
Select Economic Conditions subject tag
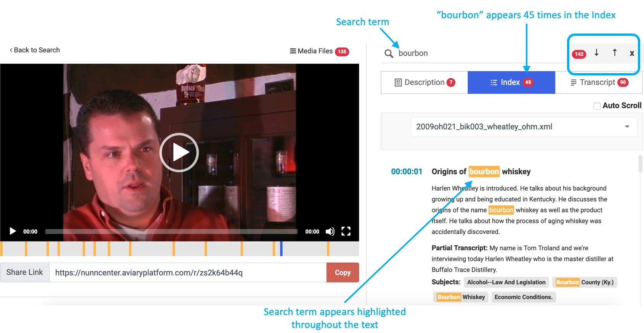tap(523, 297)
